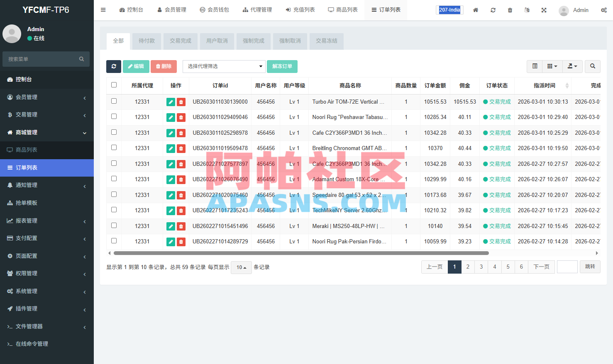Delete order UB2603011019509478 using its trash icon
This screenshot has height=364, width=613.
click(x=181, y=148)
